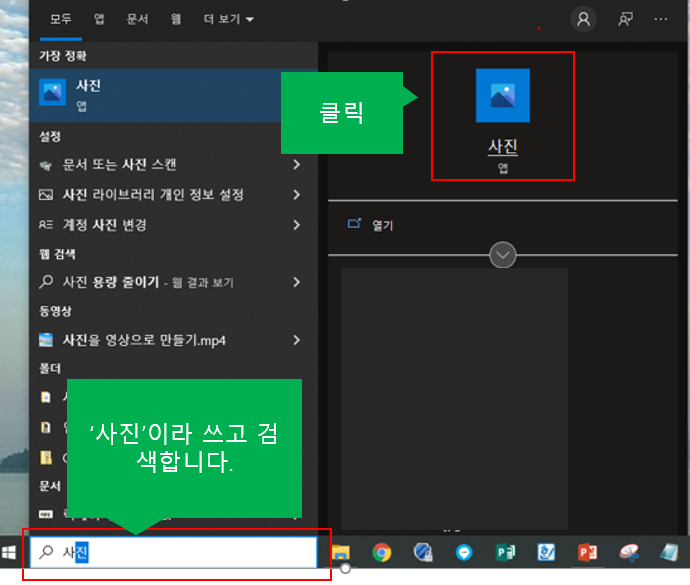Click the magnifier icon beside 사진 용량 줄이기
690x585 pixels.
coord(46,282)
